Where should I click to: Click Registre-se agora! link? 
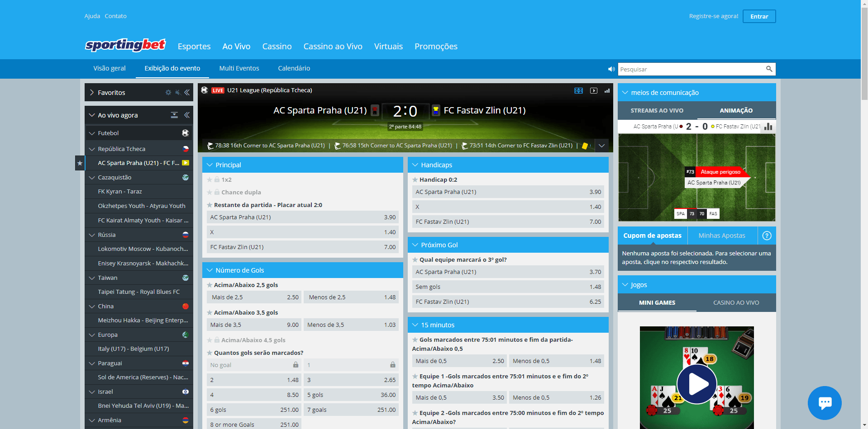pos(714,16)
